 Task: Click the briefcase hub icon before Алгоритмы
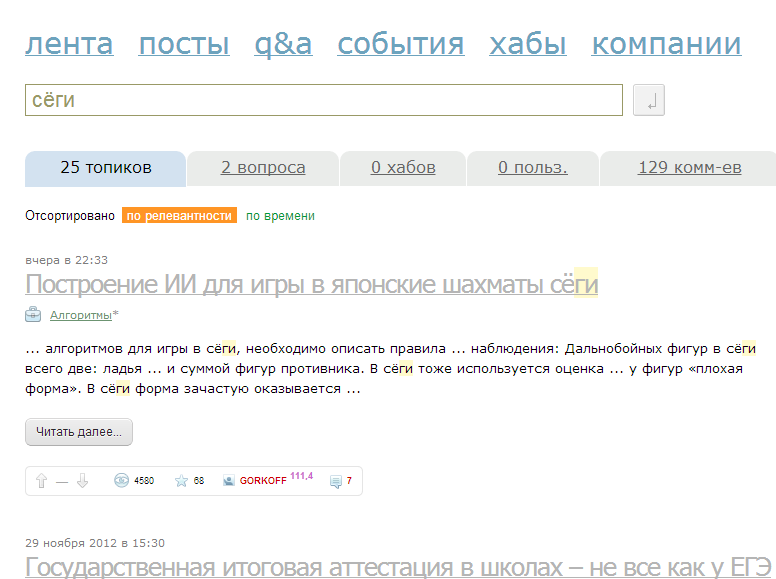33,314
